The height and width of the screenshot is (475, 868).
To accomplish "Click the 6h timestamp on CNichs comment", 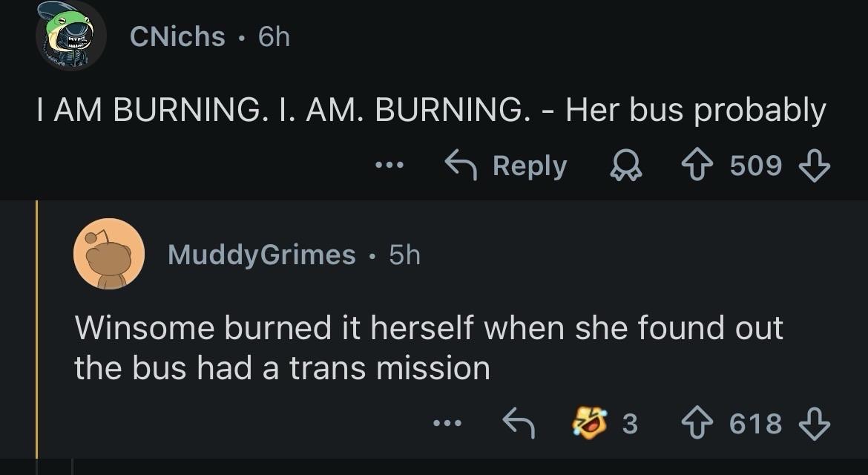I will (274, 36).
